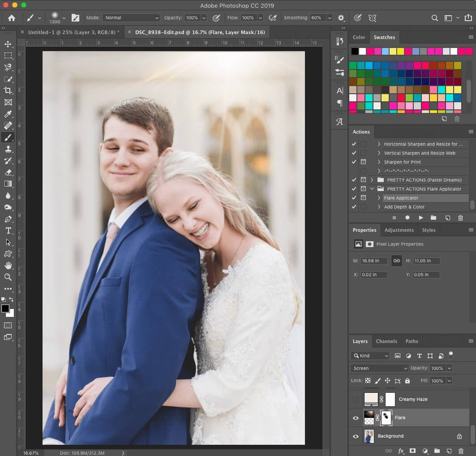The image size is (476, 456).
Task: Choose the Clone Stamp tool
Action: click(7, 149)
